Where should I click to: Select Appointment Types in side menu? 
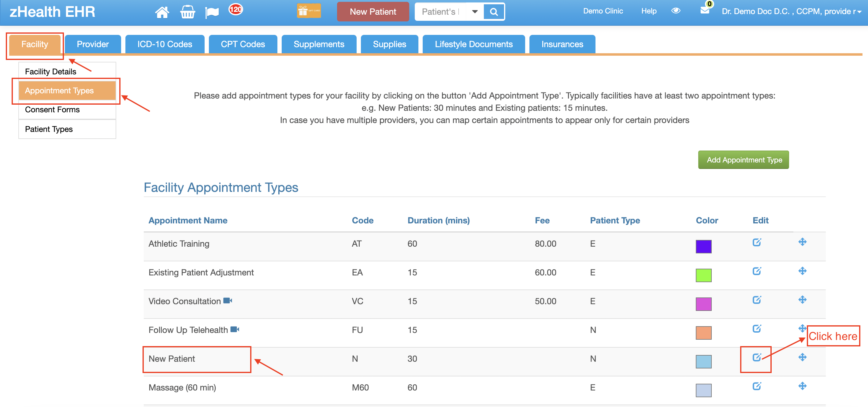tap(67, 91)
